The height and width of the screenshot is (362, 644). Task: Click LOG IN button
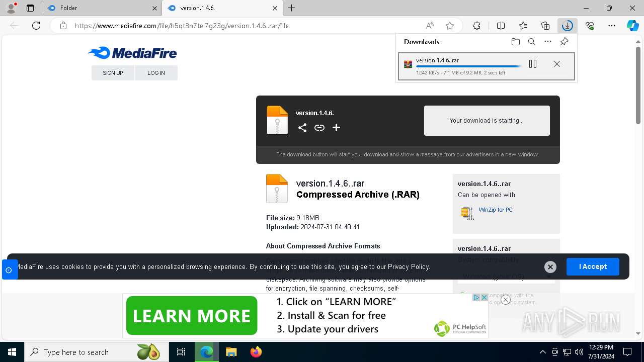click(x=156, y=73)
